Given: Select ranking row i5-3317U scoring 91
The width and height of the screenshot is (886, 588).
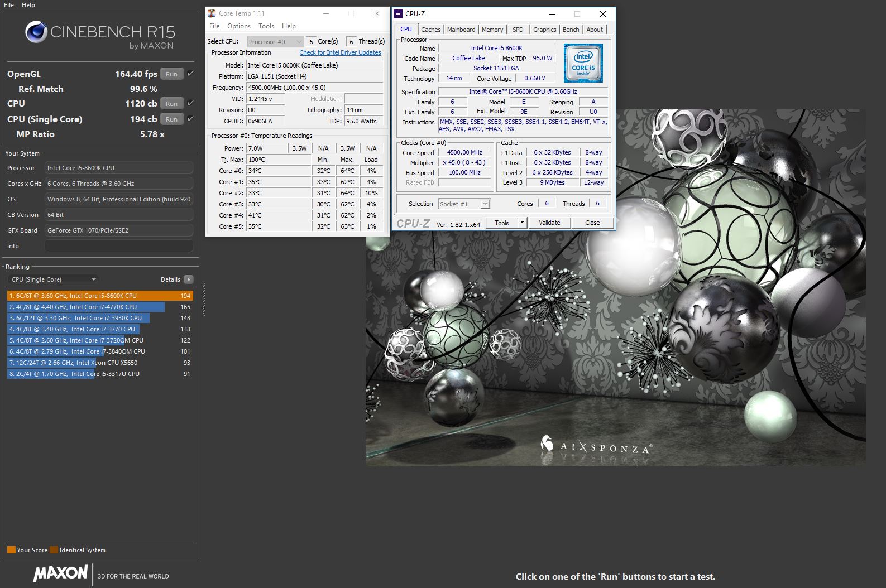Looking at the screenshot, I should 100,374.
